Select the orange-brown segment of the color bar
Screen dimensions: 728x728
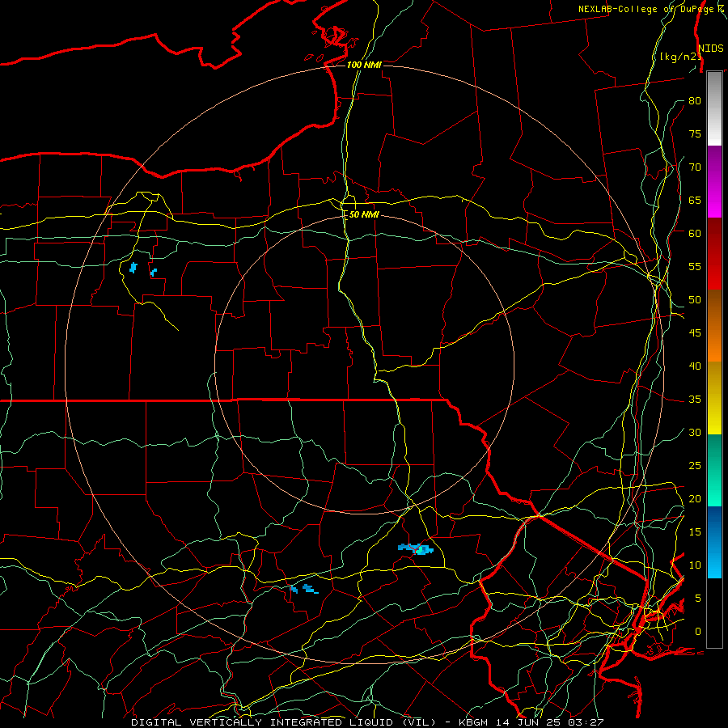pos(714,326)
